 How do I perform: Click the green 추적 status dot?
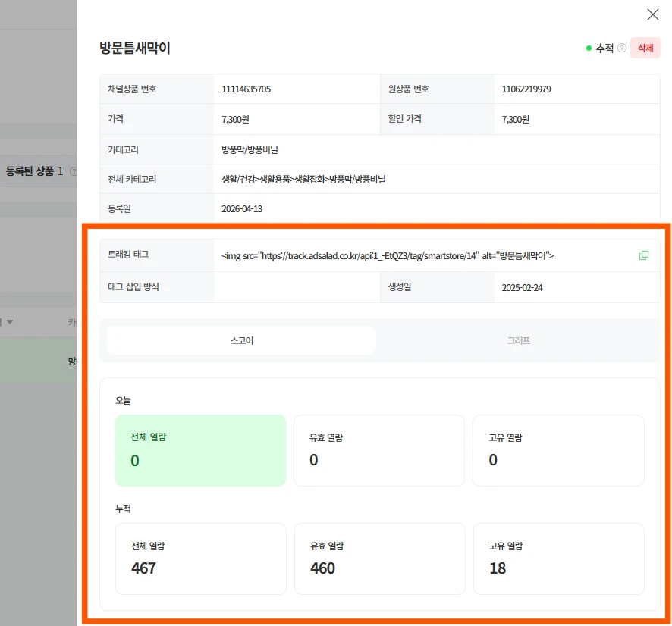point(589,48)
